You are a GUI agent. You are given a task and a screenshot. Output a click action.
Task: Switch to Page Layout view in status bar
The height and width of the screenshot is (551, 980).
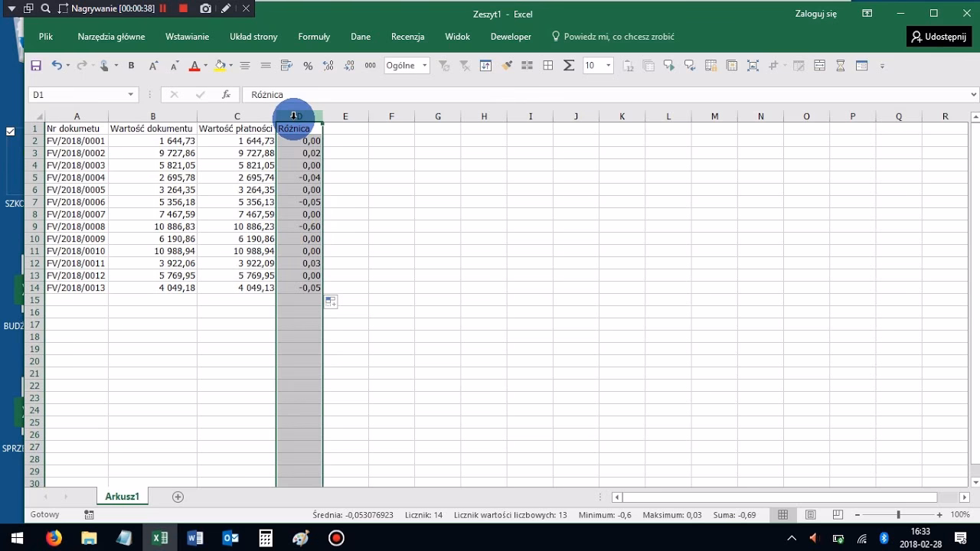810,515
